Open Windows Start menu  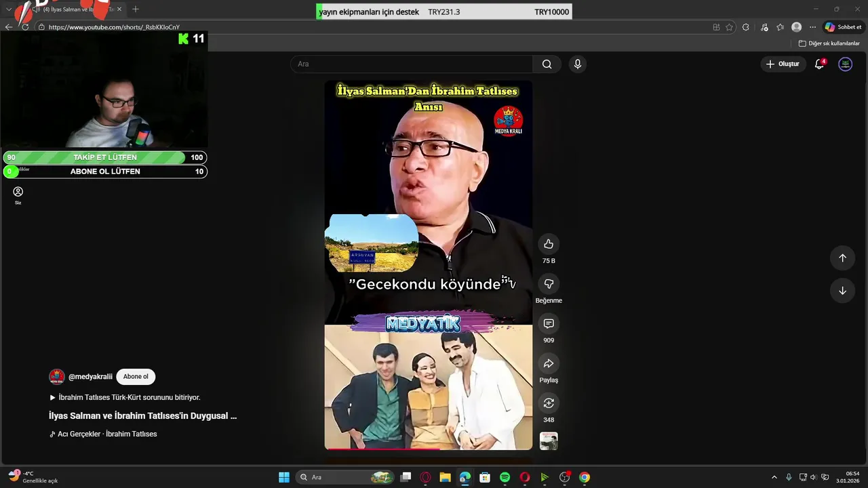point(284,477)
